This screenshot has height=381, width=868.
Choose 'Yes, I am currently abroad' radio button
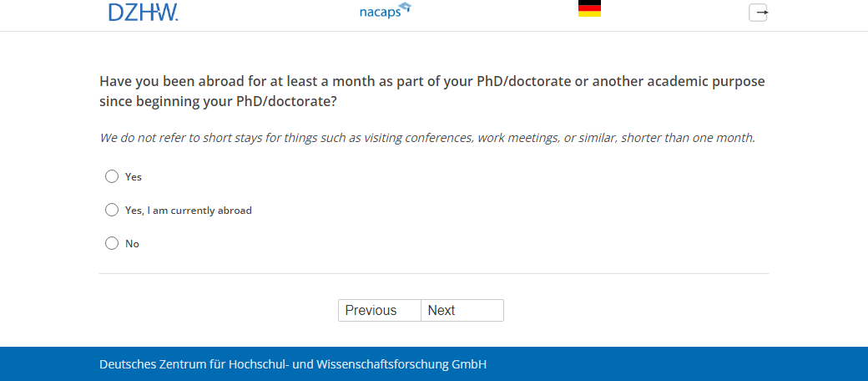pos(112,210)
